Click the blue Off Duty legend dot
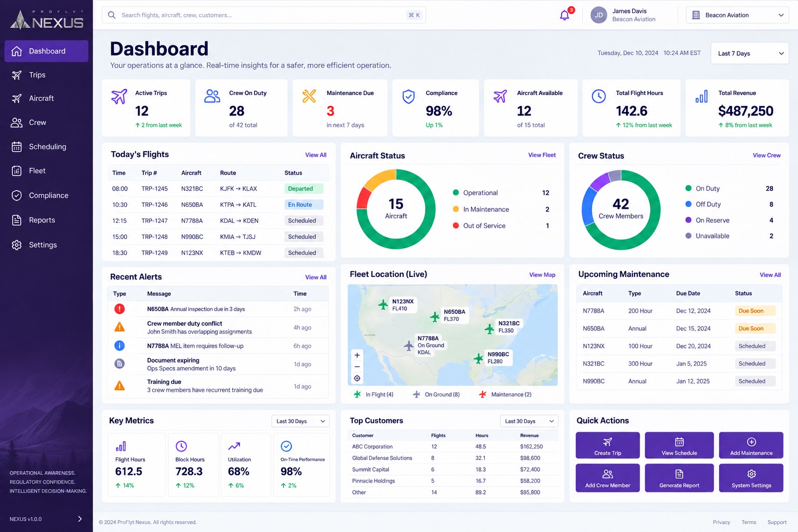Viewport: 798px width, 532px height. click(688, 204)
